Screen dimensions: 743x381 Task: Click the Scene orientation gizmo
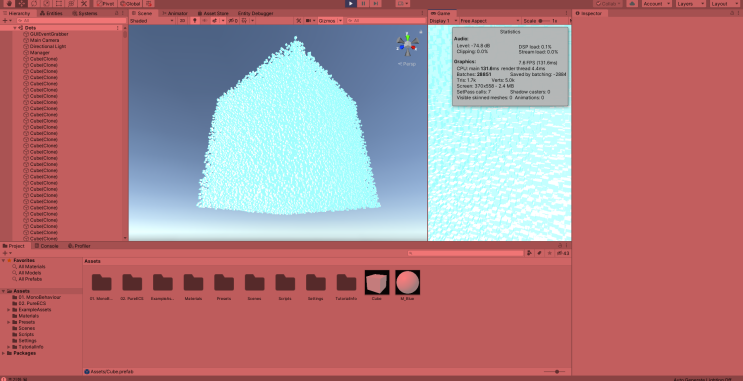[x=408, y=44]
